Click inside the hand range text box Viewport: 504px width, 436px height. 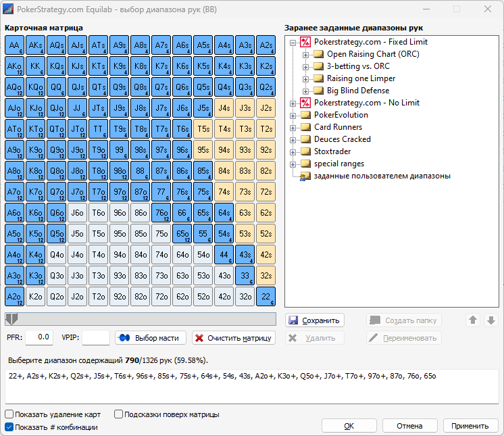click(x=252, y=387)
